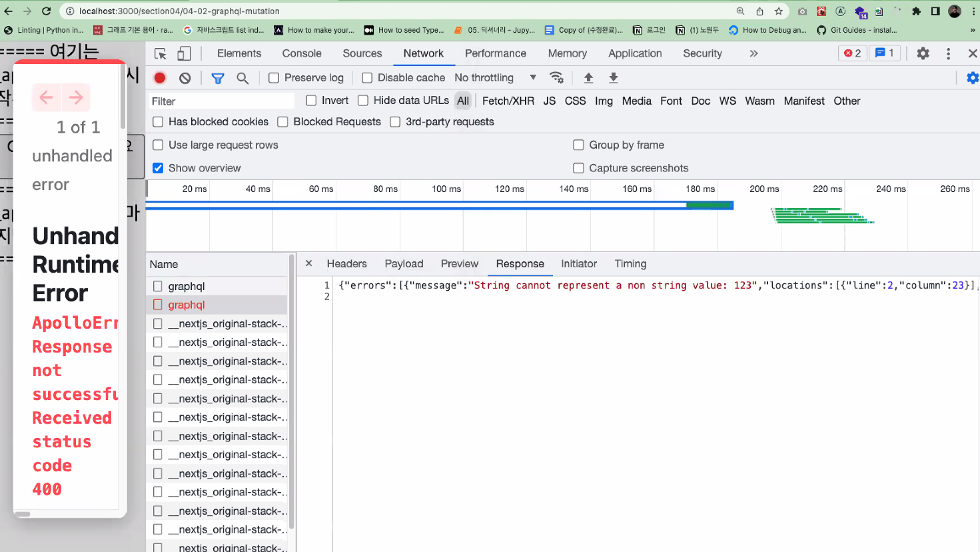Click the browser address bar URL

179,11
